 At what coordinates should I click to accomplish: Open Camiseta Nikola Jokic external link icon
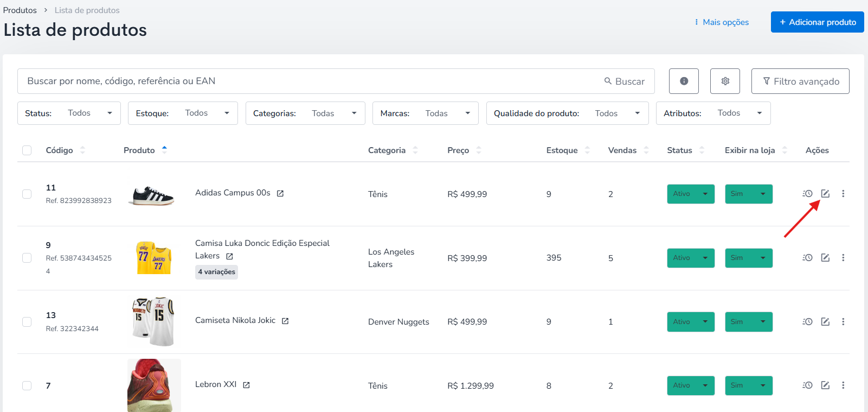click(x=285, y=321)
